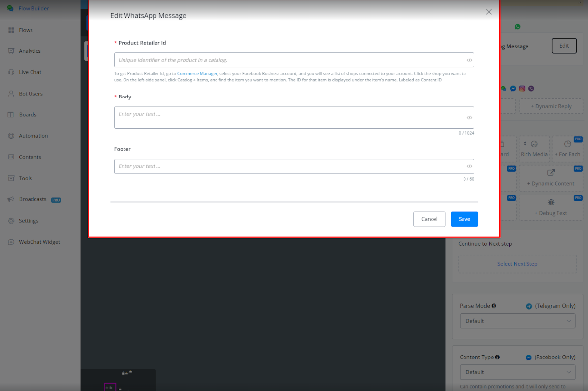
Task: Open the Content Type dropdown
Action: click(517, 372)
